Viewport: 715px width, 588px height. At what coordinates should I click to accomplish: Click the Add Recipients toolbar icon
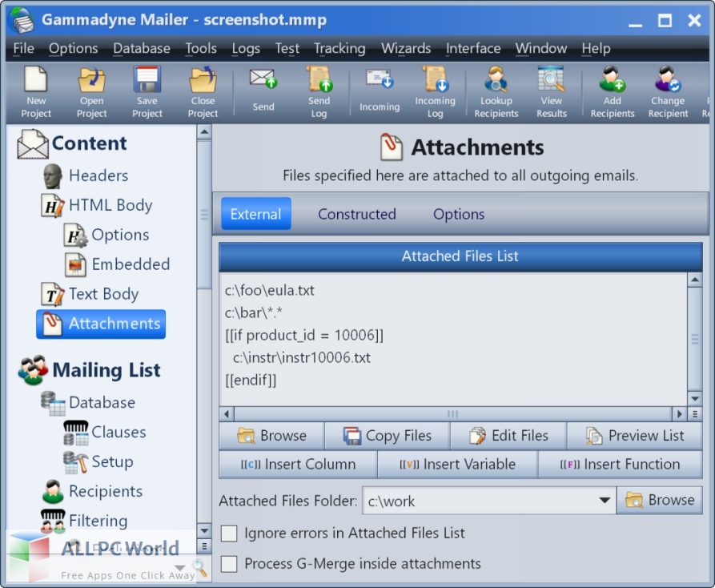[613, 92]
